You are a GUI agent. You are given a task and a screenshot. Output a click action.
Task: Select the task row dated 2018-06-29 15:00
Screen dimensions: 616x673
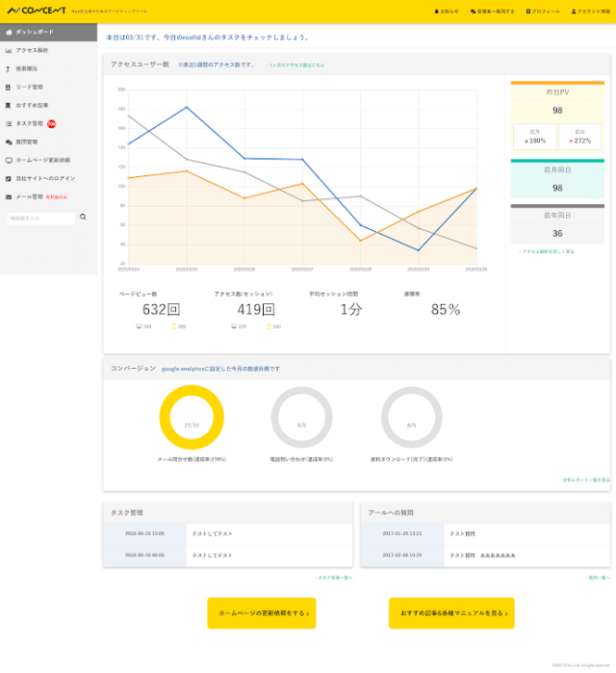228,534
